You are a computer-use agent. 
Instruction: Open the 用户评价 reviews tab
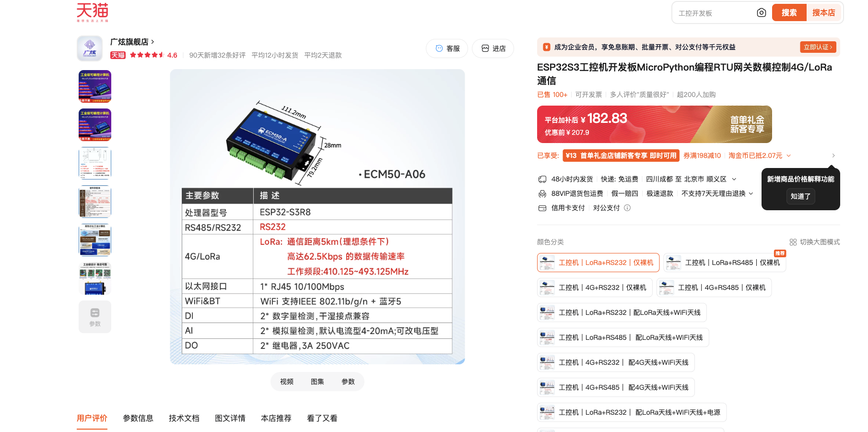tap(92, 418)
